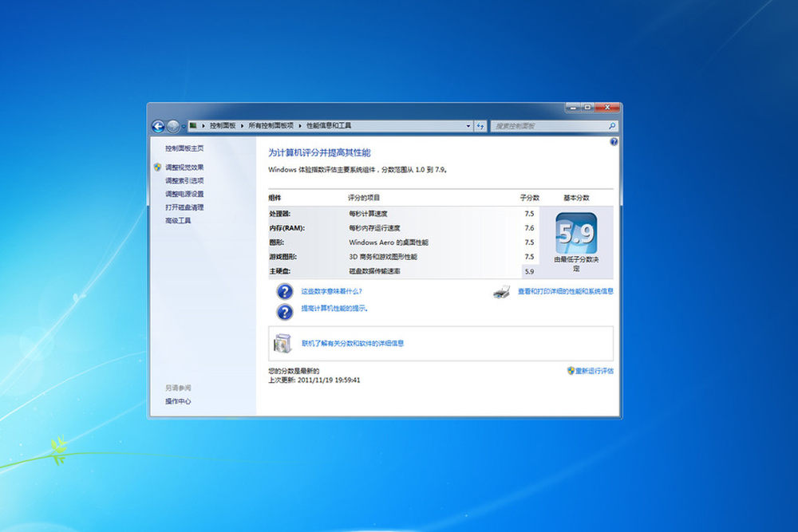Click question icon beside 提高计算机性能的提示

[x=285, y=312]
